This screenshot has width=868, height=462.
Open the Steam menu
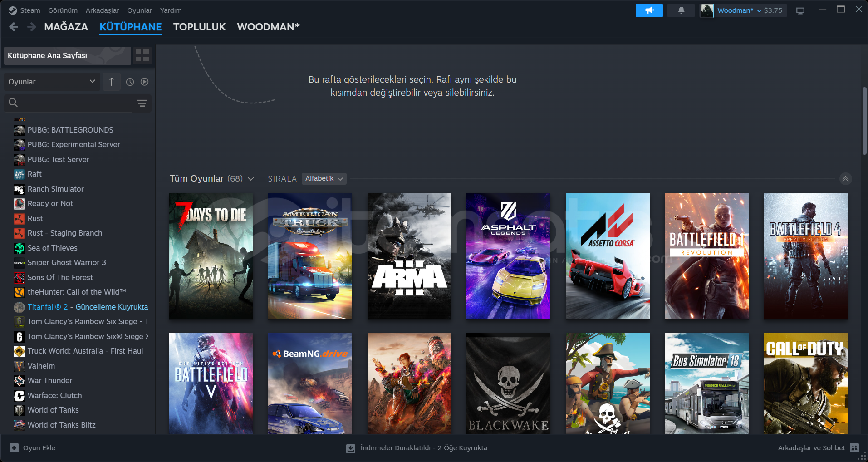[x=30, y=10]
